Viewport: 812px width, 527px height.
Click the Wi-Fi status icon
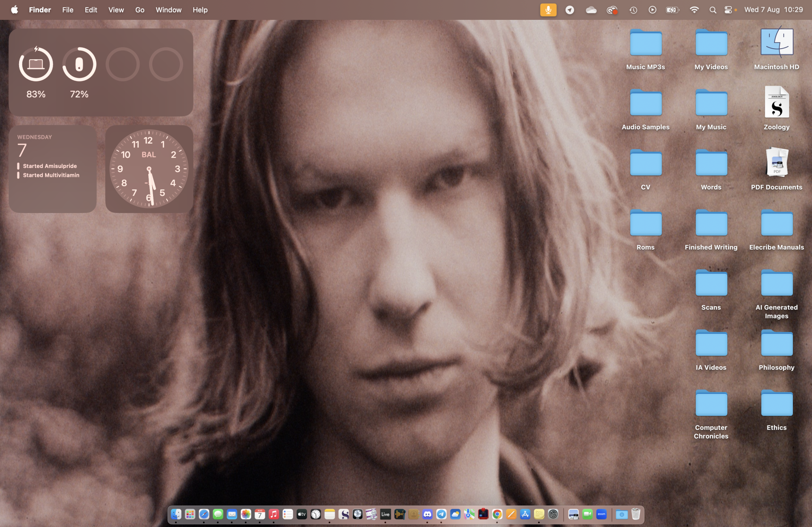point(694,10)
